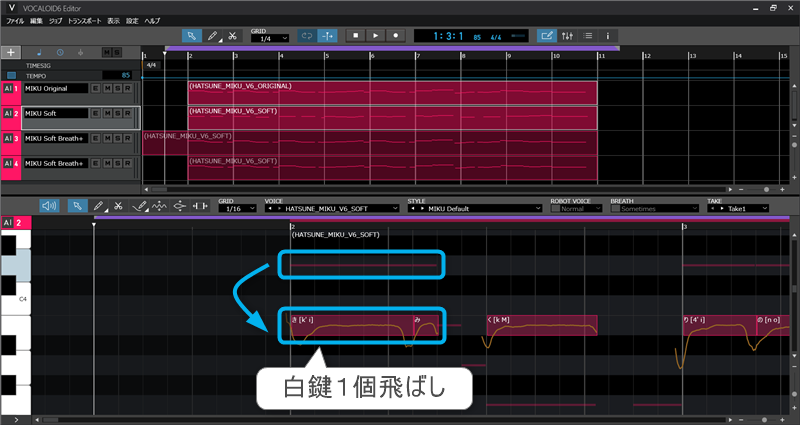Start playback with the Play button

pos(376,36)
